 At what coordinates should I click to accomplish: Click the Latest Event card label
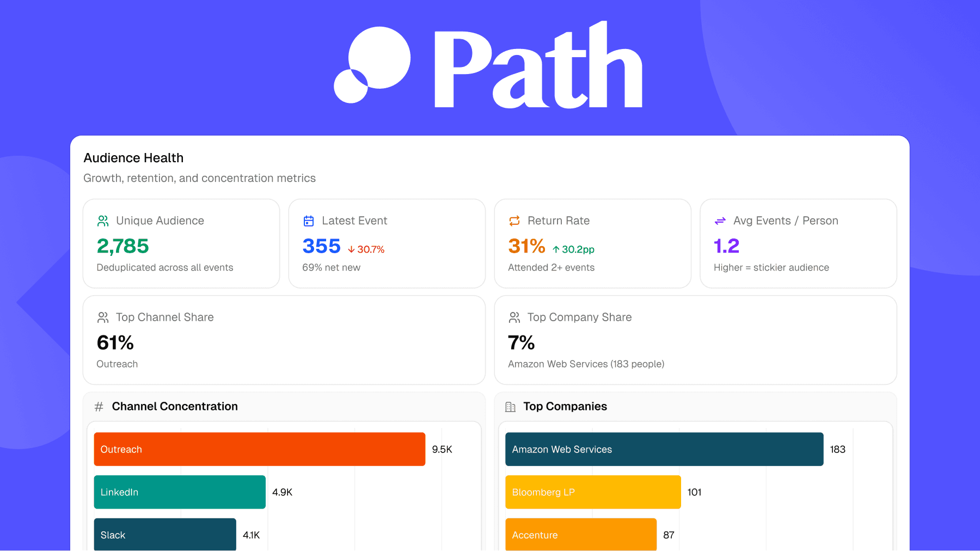pyautogui.click(x=354, y=221)
